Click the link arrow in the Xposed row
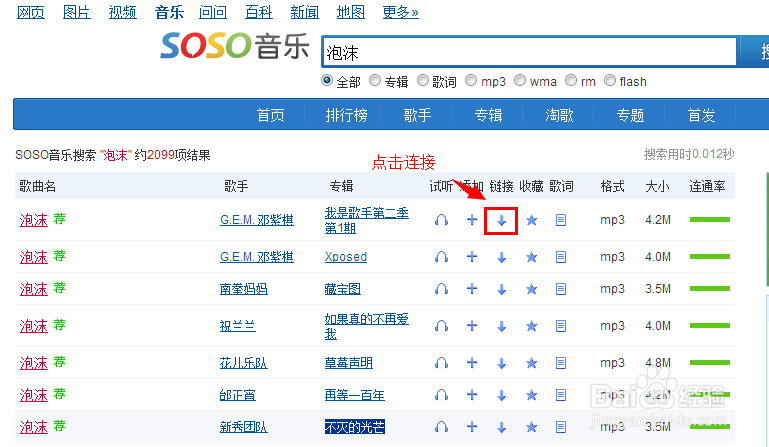The width and height of the screenshot is (769, 447). click(501, 258)
